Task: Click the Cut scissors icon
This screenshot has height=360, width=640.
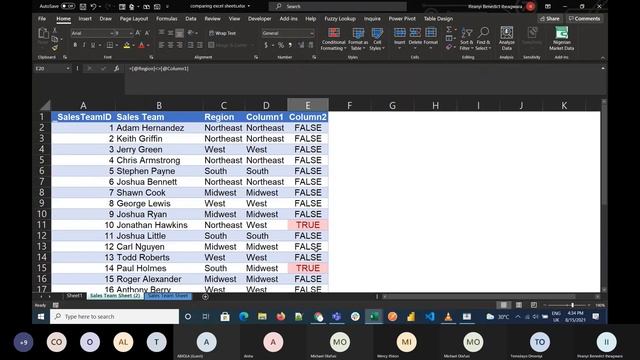Action: (x=55, y=31)
